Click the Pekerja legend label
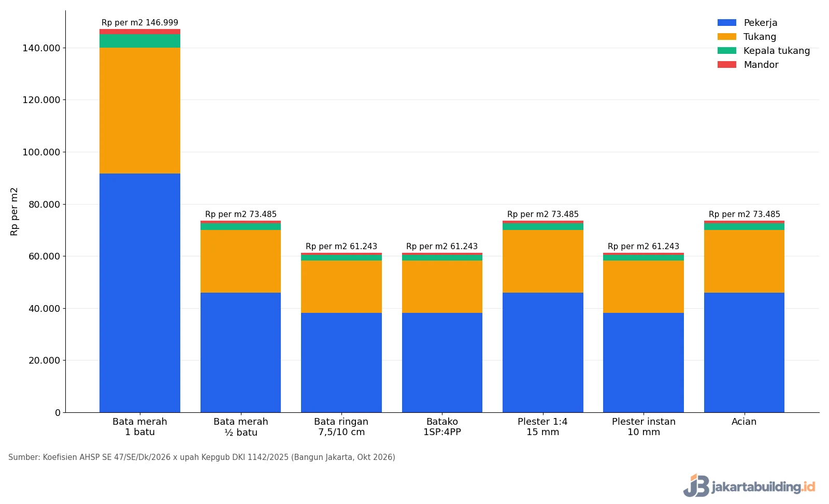The image size is (829, 504). [760, 23]
